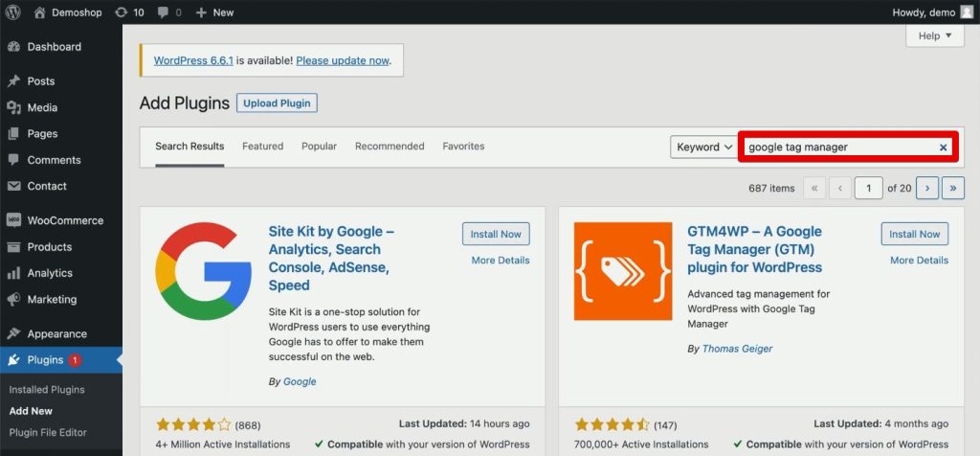Viewport: 980px width, 456px height.
Task: Expand the Help panel
Action: (935, 36)
